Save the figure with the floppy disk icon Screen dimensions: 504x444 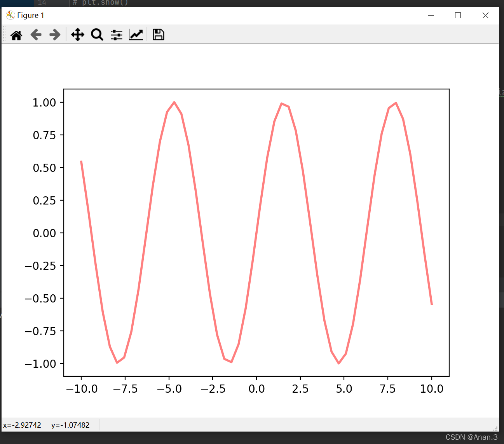tap(158, 35)
